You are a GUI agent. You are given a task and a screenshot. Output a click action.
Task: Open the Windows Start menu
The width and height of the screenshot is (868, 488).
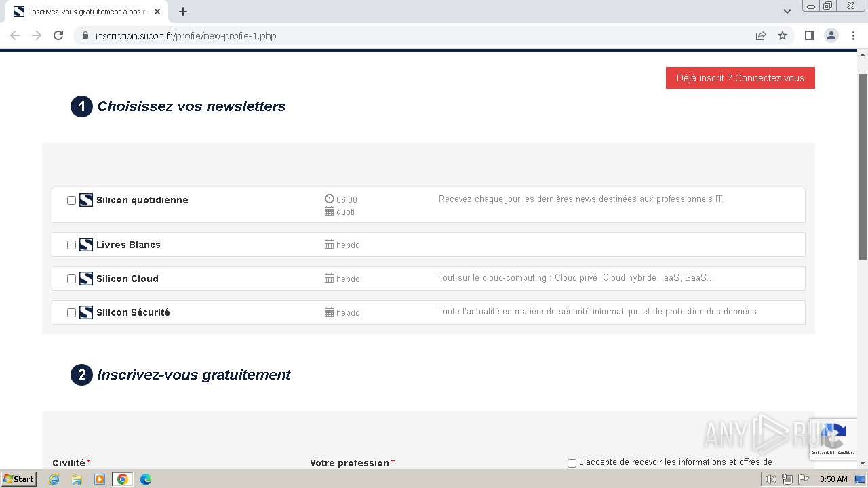pyautogui.click(x=19, y=479)
